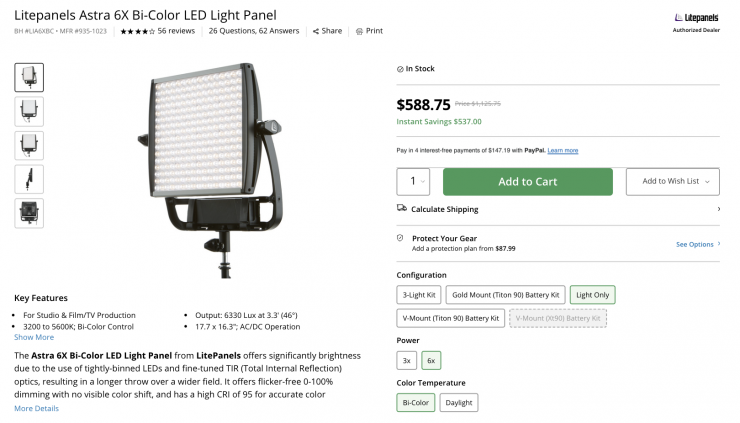Image resolution: width=740 pixels, height=423 pixels.
Task: Click the star rating icons
Action: [137, 31]
